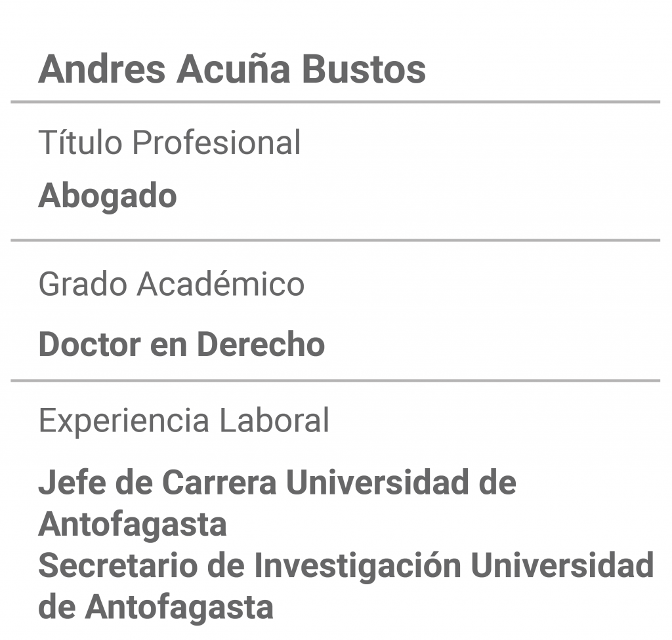Click the word Académico in section label

pos(220,284)
